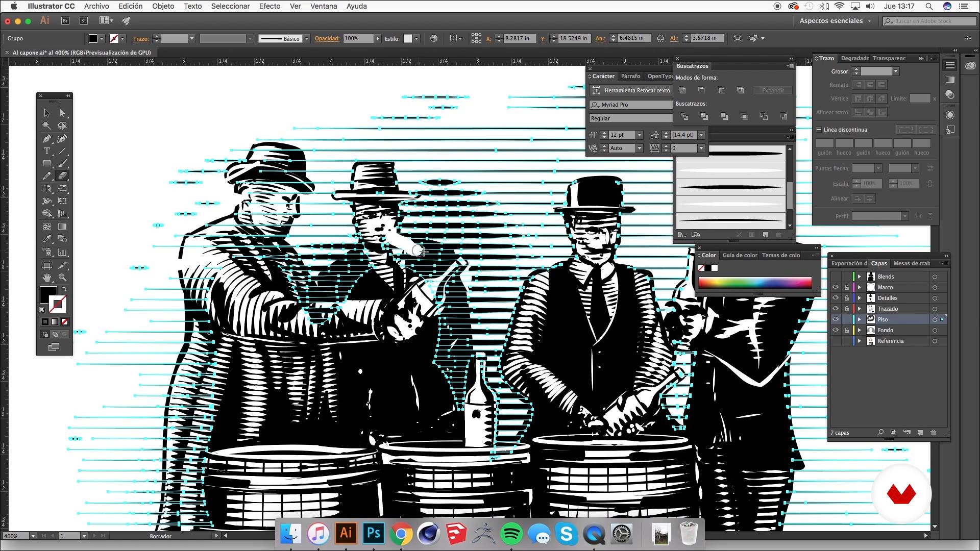
Task: Show the Blends layer
Action: pyautogui.click(x=836, y=277)
